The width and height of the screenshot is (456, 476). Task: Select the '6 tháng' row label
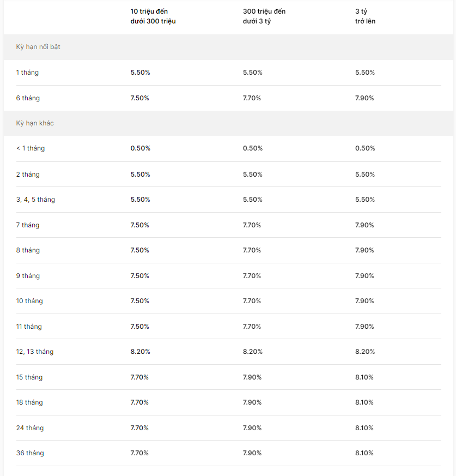coord(28,98)
